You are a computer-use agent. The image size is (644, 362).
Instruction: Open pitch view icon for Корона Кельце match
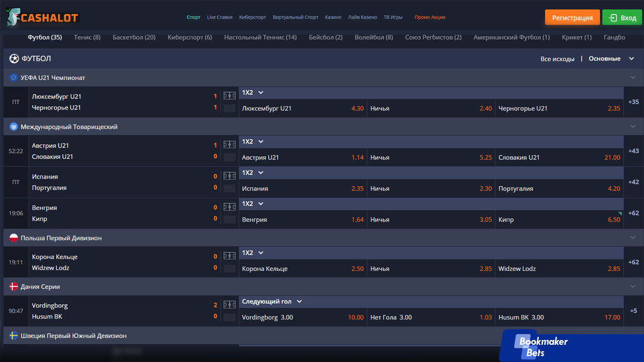[x=230, y=256]
